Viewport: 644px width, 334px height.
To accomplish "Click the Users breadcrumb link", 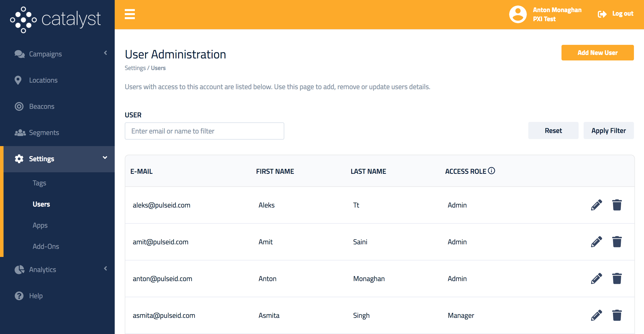I will click(x=158, y=68).
